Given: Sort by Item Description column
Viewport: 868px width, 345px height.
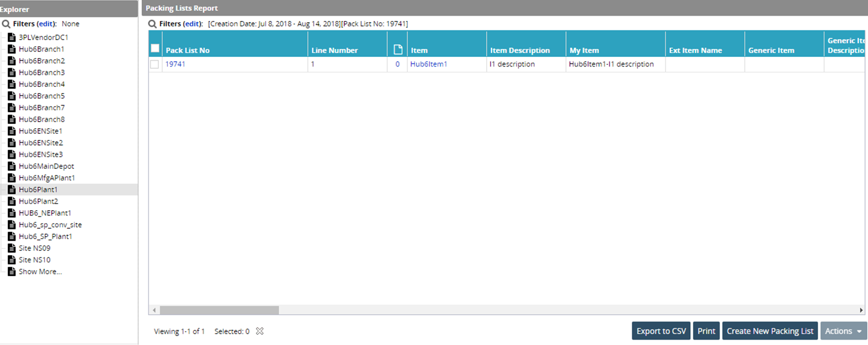Looking at the screenshot, I should point(520,50).
